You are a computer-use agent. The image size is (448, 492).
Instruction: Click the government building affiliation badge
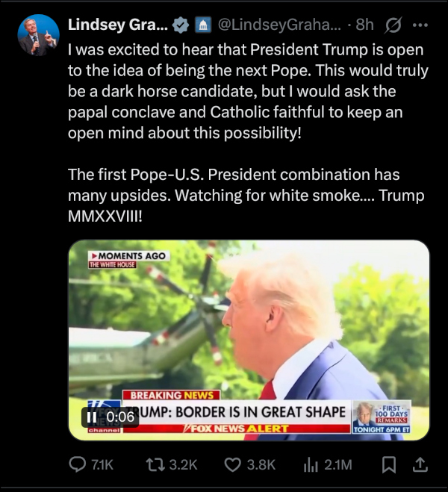pos(203,25)
